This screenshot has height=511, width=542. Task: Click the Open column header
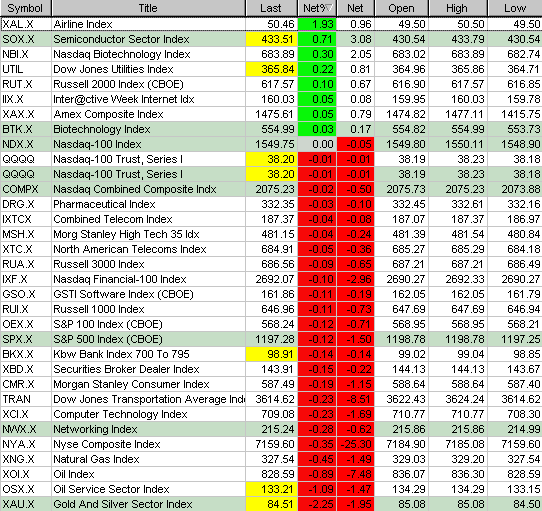click(401, 8)
